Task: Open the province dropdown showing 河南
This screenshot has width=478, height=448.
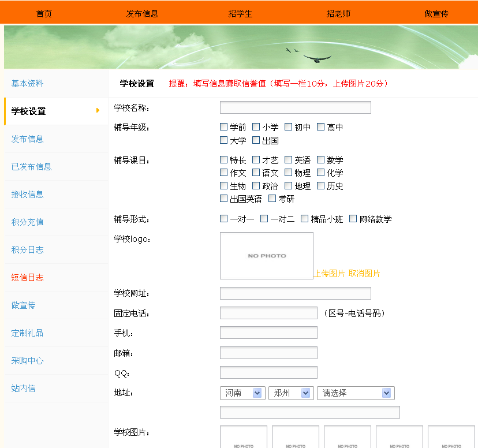Action: click(x=242, y=393)
